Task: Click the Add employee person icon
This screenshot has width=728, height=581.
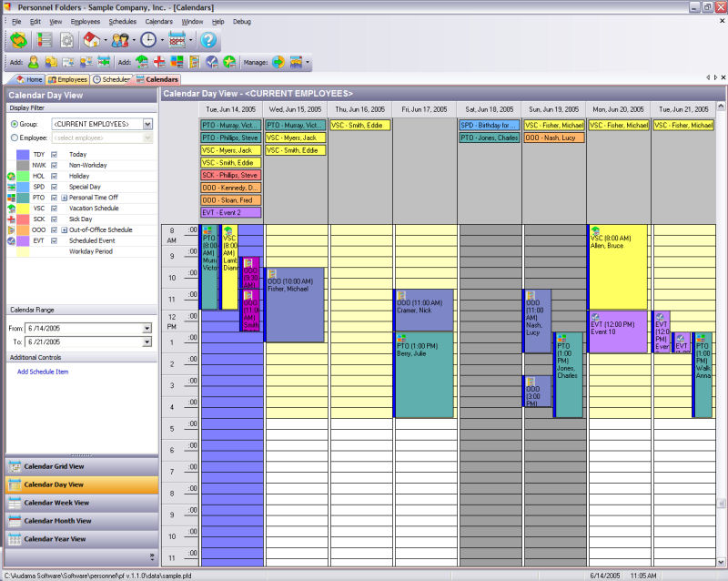Action: (x=34, y=62)
